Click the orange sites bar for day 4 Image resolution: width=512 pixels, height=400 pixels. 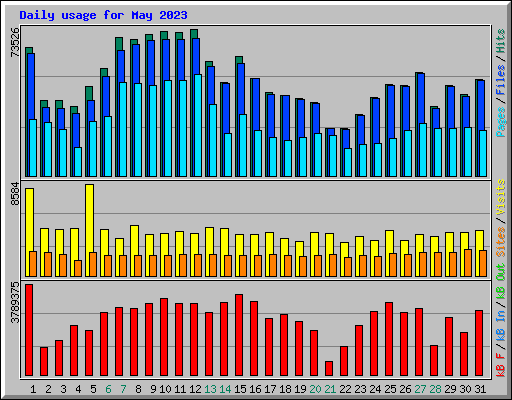78,268
